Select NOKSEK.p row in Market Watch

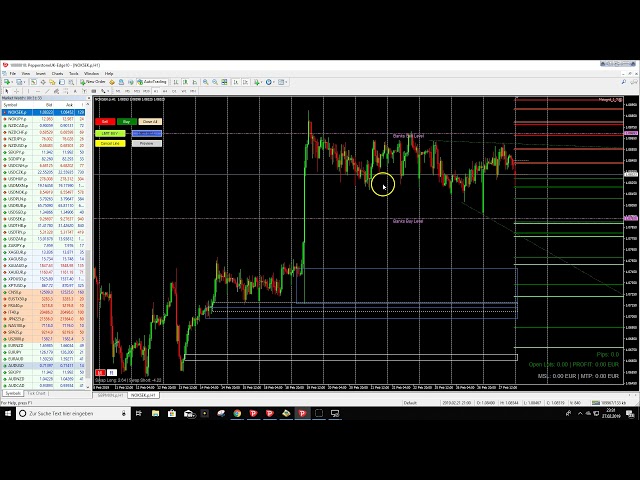[x=20, y=112]
